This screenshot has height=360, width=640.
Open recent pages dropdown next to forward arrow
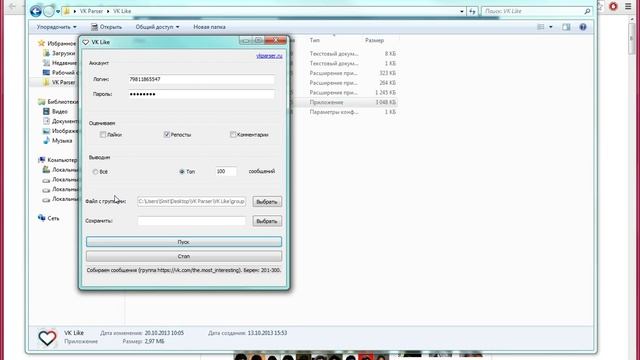tap(58, 11)
